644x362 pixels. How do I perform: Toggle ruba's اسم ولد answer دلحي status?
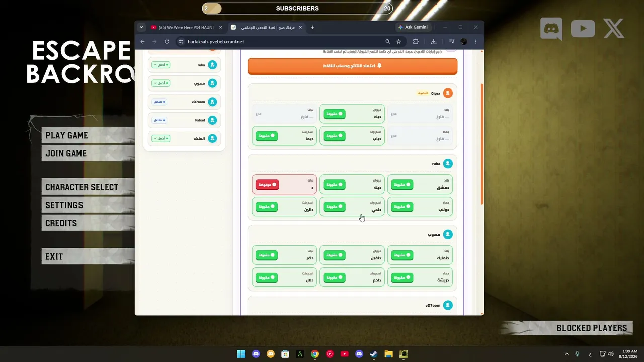click(x=334, y=207)
